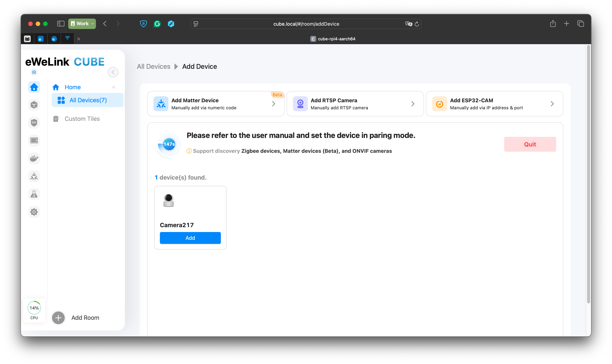
Task: Toggle Safari sidebar panel button
Action: point(61,24)
